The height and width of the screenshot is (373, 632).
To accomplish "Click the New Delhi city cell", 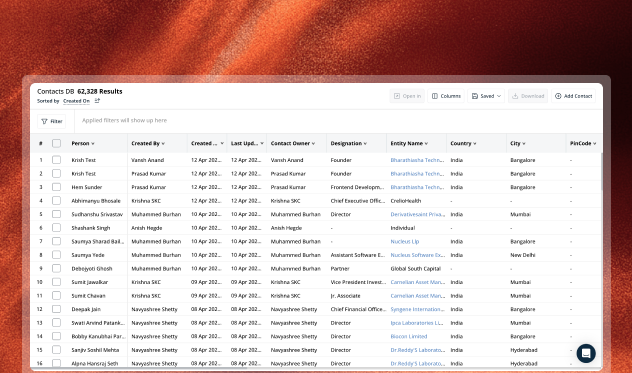I will 523,255.
